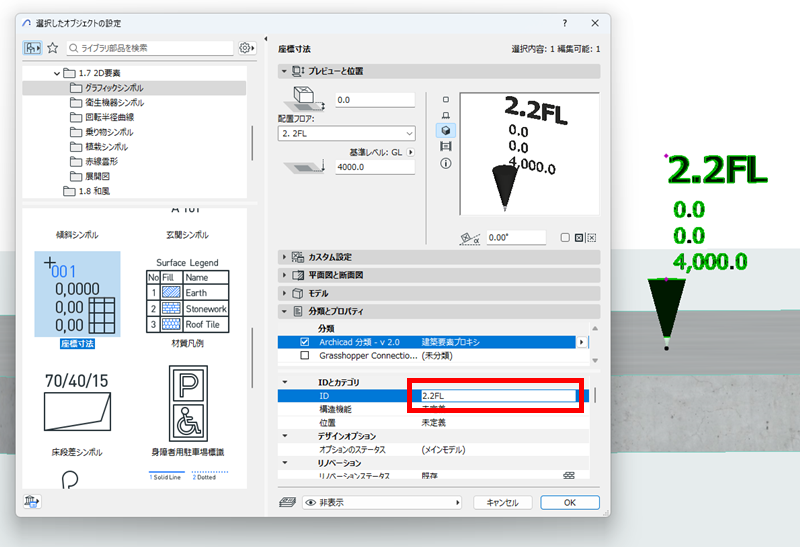Click the second mirror toggle icon

pos(591,238)
